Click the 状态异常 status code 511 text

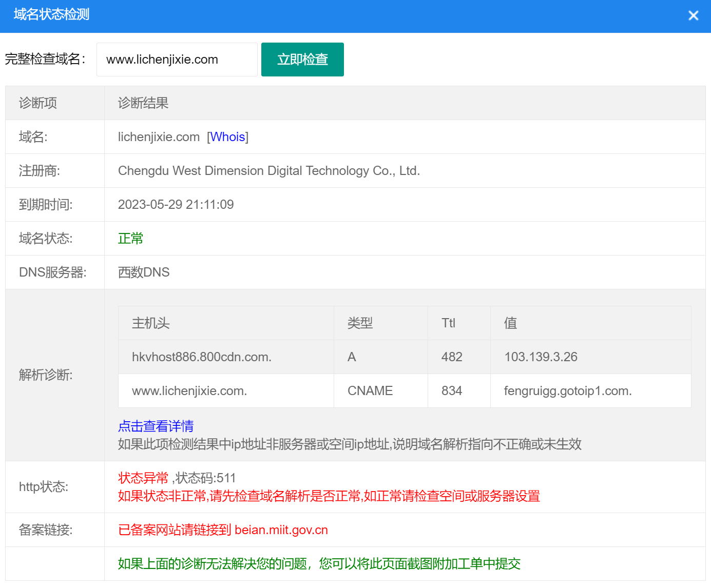[x=177, y=478]
